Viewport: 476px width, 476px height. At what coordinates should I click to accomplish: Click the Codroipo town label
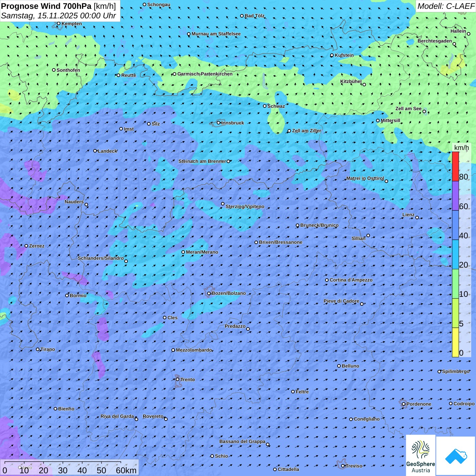(x=464, y=404)
